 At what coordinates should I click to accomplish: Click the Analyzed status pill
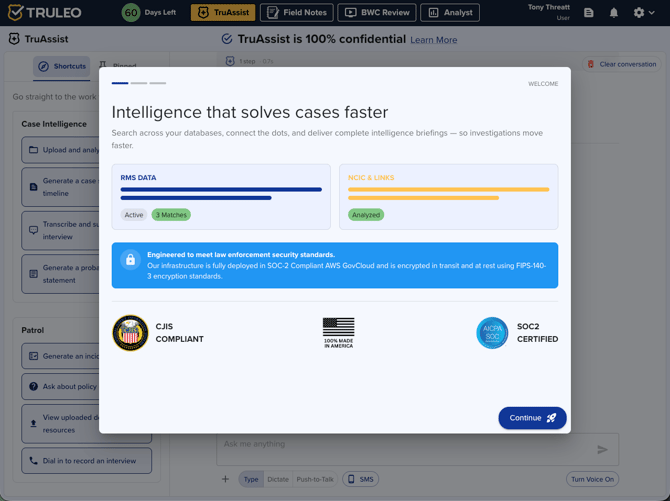pos(366,215)
